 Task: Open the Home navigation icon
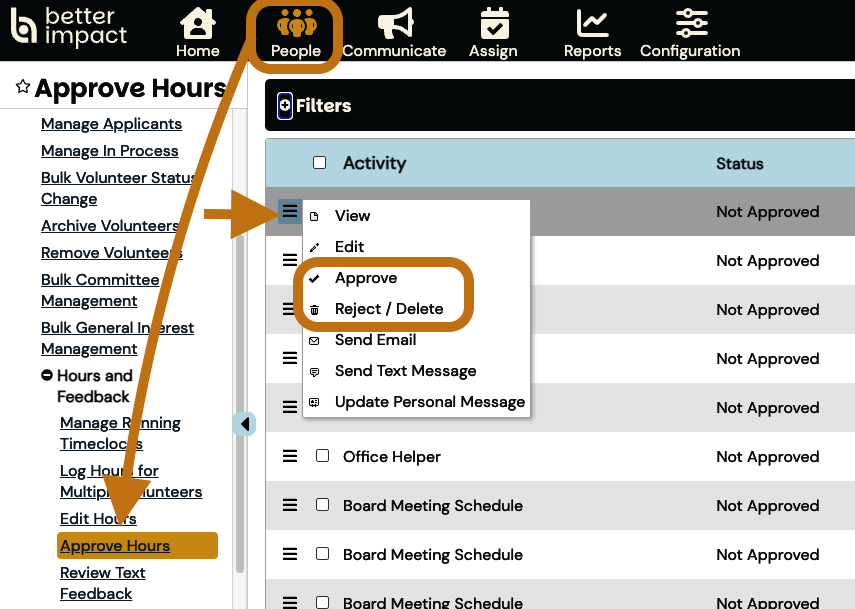pyautogui.click(x=197, y=24)
